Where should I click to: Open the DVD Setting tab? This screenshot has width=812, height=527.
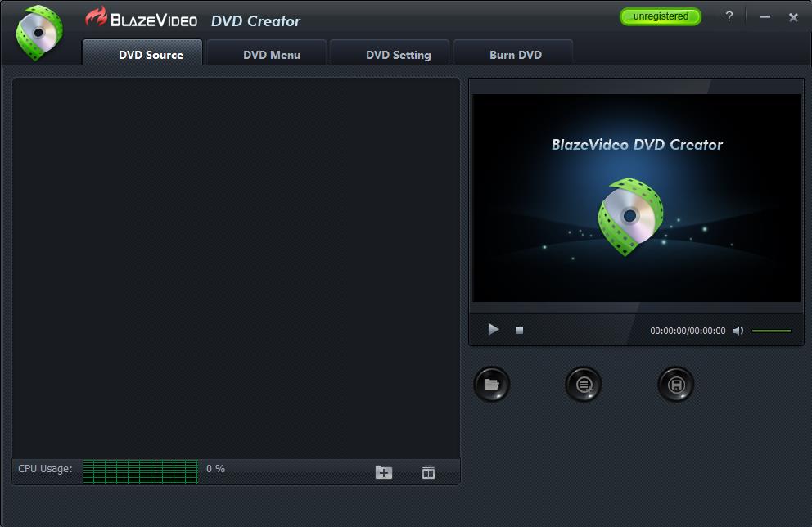point(389,54)
